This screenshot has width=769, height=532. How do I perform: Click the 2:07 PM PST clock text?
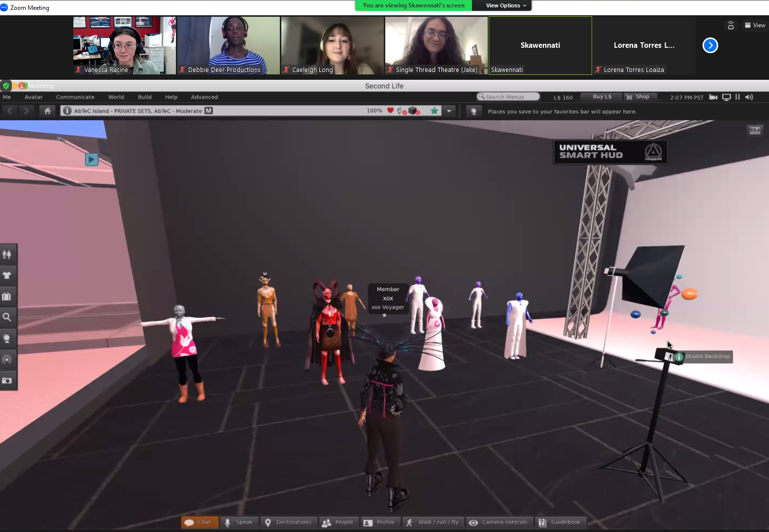(x=687, y=98)
